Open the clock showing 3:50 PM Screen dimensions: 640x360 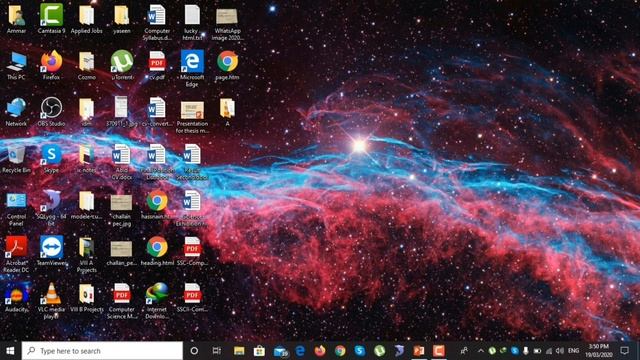pyautogui.click(x=598, y=351)
